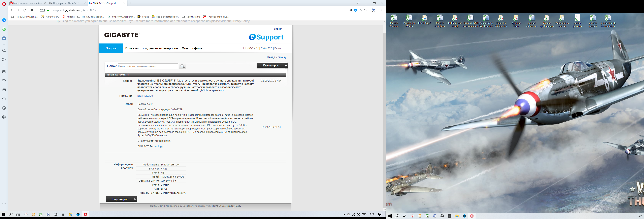This screenshot has width=644, height=219.
Task: Open the Мой профиль menu item
Action: (192, 48)
